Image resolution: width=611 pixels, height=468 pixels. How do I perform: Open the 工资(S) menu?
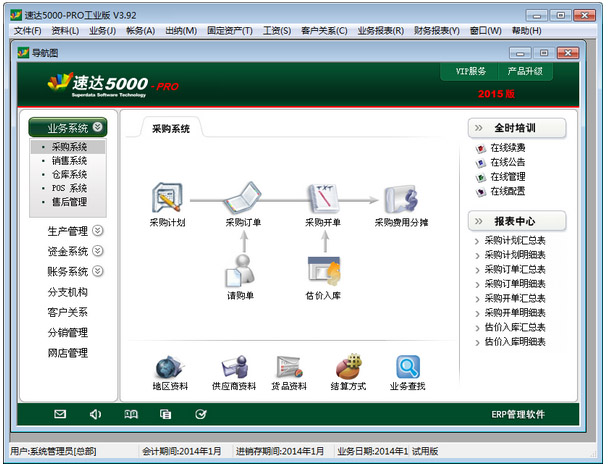(x=277, y=30)
